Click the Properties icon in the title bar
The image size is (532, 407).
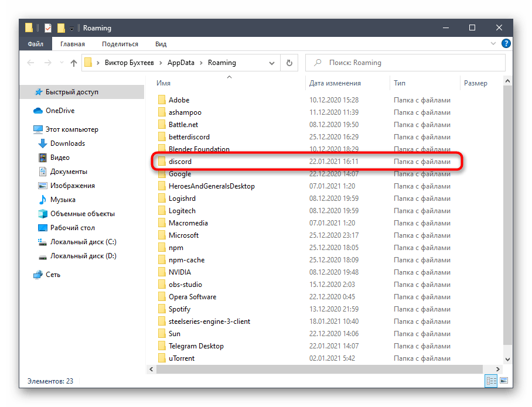coord(47,28)
